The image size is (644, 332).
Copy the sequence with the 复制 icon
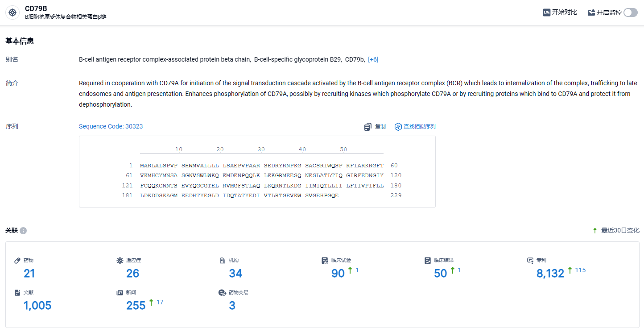point(368,127)
